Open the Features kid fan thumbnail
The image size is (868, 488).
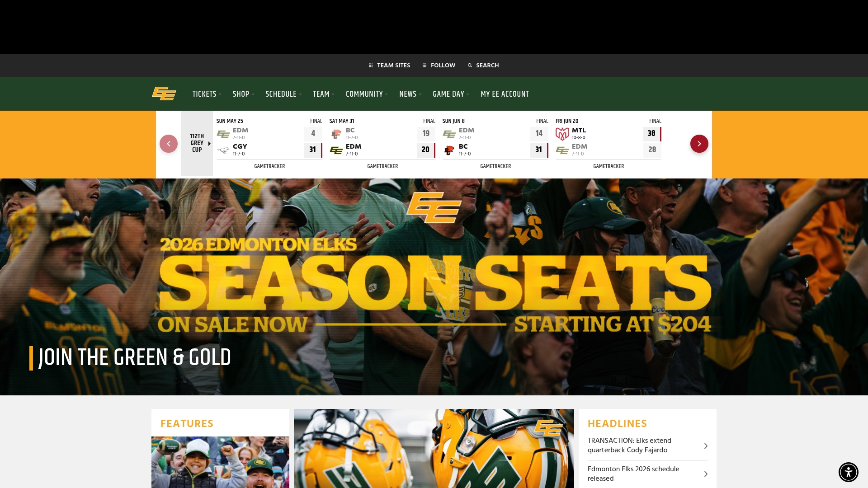pyautogui.click(x=220, y=462)
